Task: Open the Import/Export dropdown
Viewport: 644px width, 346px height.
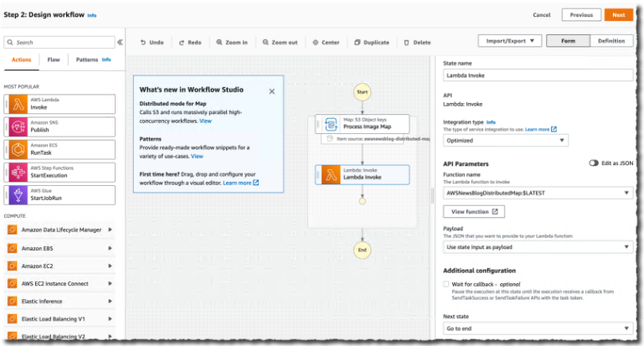Action: tap(509, 40)
